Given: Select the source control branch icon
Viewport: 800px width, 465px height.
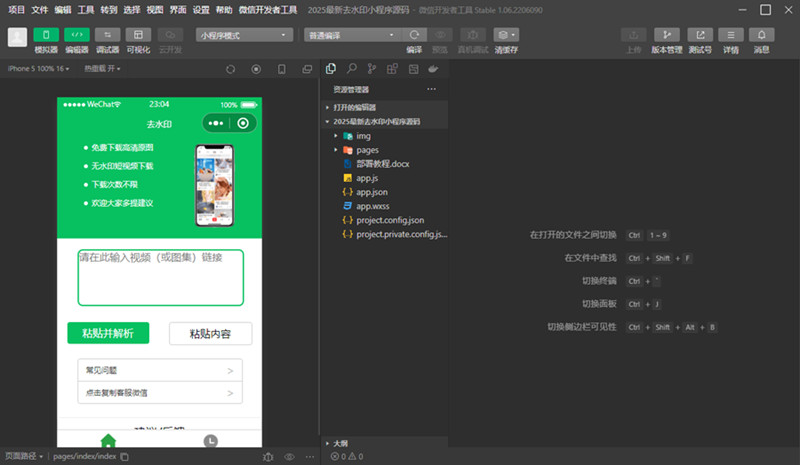Looking at the screenshot, I should pos(371,69).
